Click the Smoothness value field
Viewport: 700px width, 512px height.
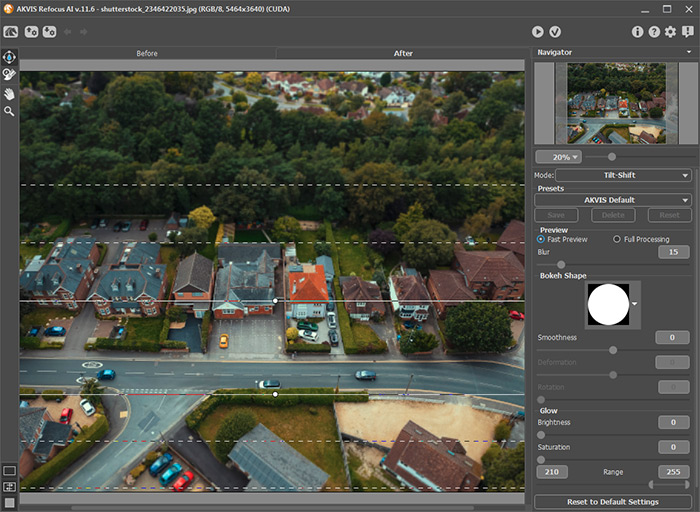(672, 337)
